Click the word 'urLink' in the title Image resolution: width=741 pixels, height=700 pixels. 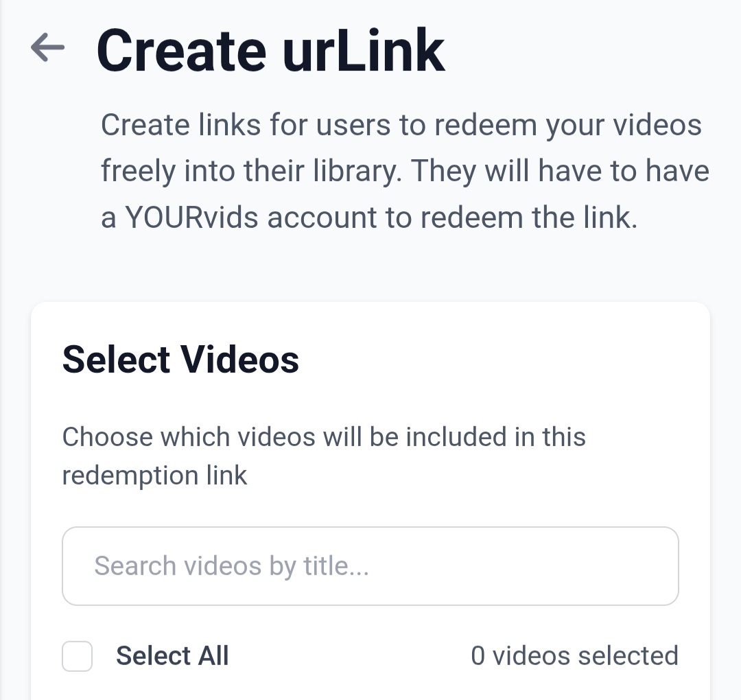364,50
